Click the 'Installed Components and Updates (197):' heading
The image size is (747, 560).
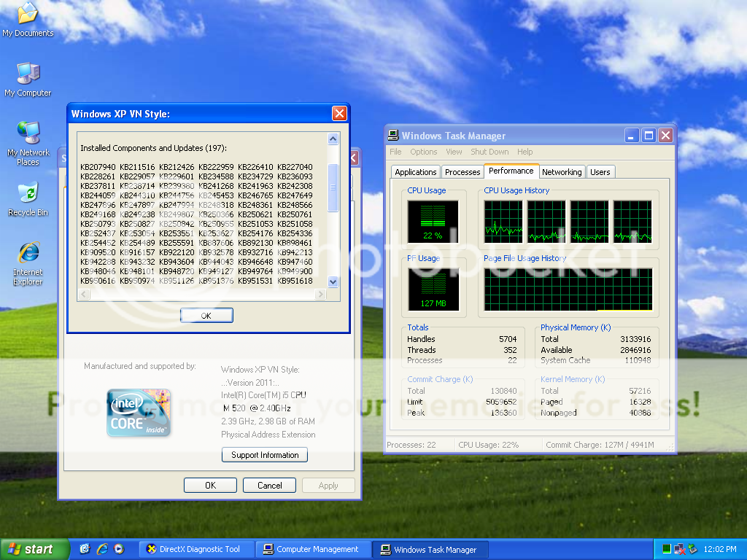tap(153, 148)
